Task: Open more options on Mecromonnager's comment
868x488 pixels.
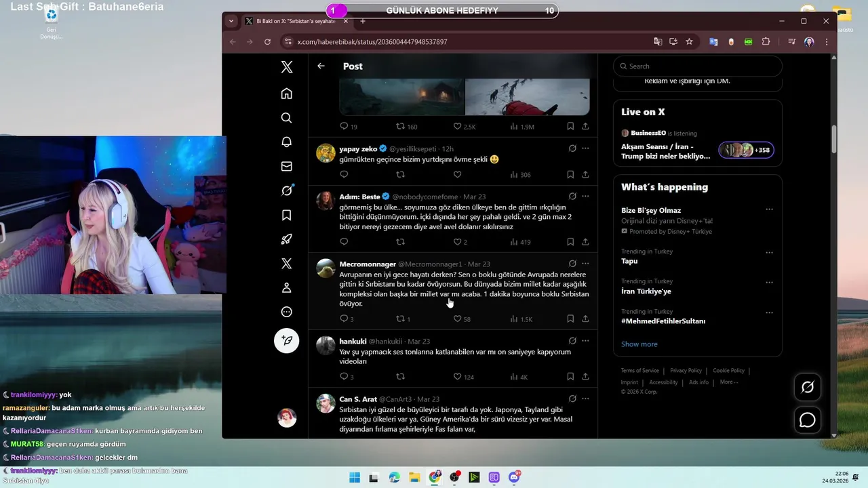Action: [x=585, y=264]
